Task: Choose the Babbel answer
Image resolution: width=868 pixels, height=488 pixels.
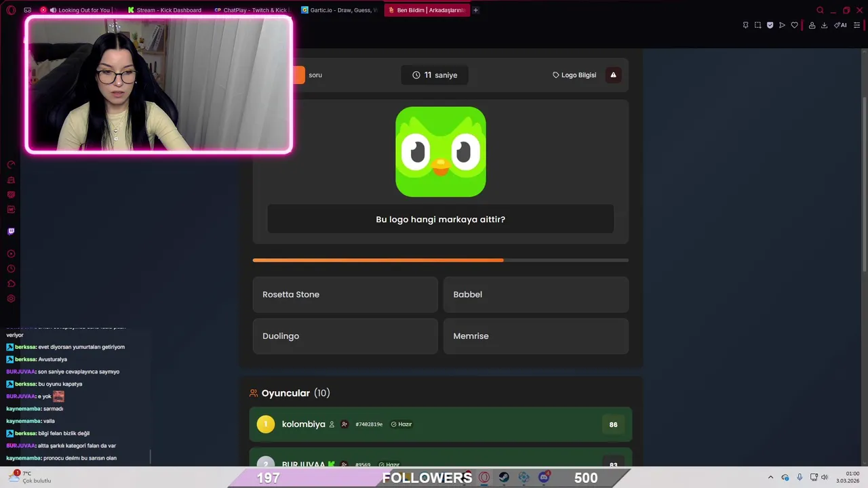Action: [x=536, y=295]
